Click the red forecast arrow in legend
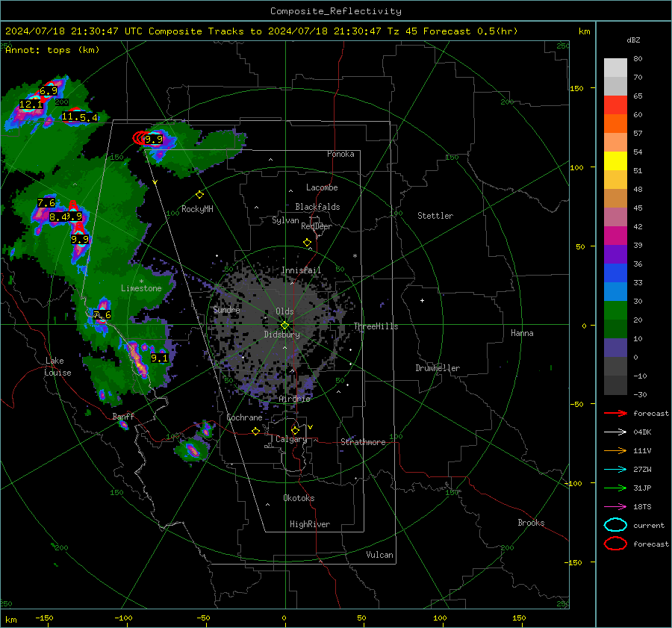Screen dimensions: 672x628 615,413
